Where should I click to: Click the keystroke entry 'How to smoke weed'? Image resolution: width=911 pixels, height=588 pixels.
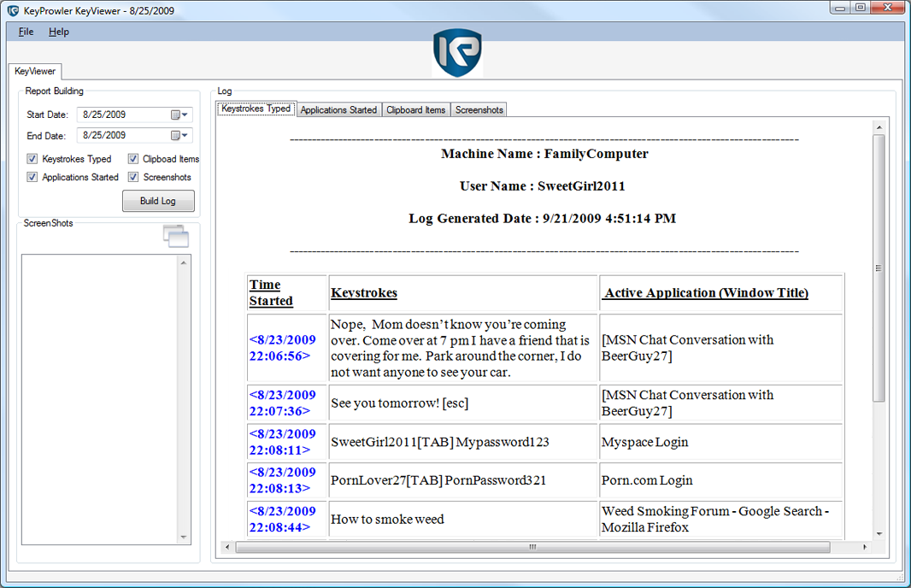[387, 519]
